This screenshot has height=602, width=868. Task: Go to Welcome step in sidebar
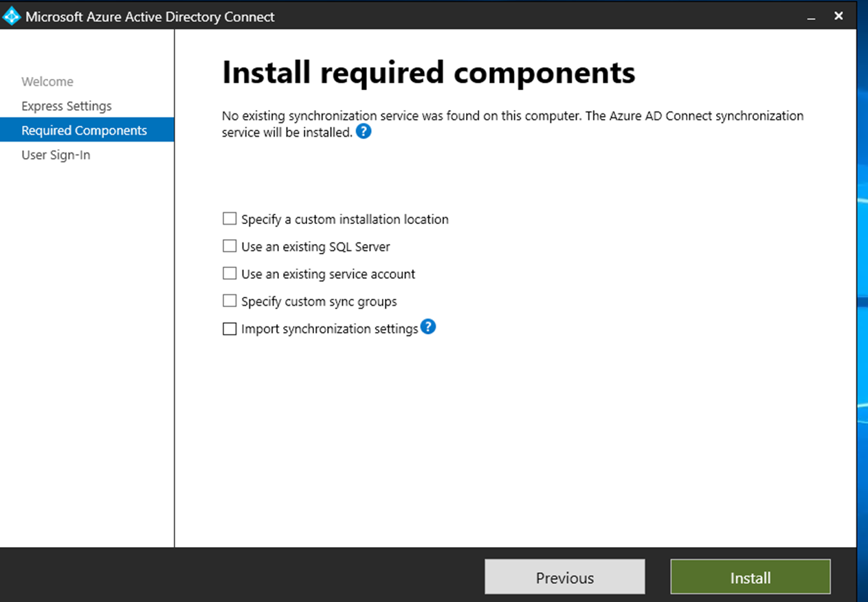[47, 82]
